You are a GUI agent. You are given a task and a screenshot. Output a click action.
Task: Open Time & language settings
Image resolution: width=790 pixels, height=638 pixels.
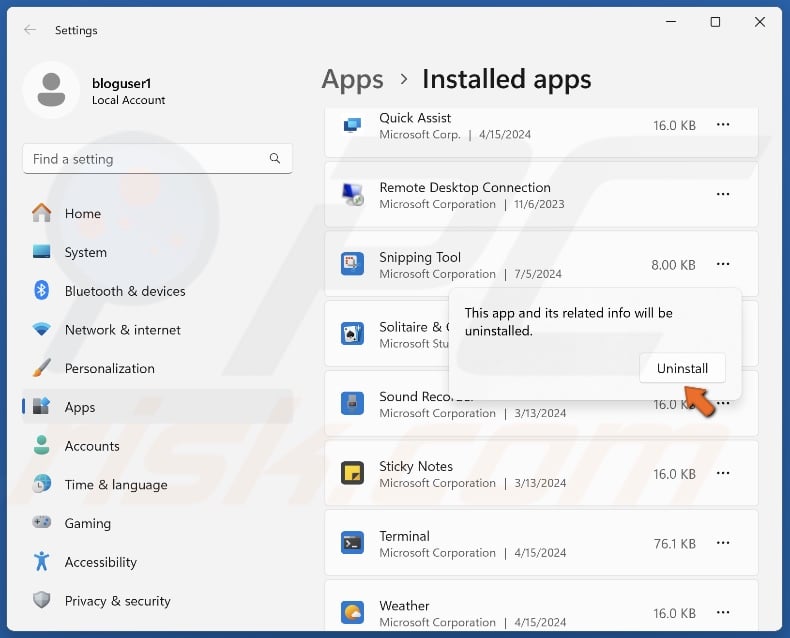click(x=157, y=484)
